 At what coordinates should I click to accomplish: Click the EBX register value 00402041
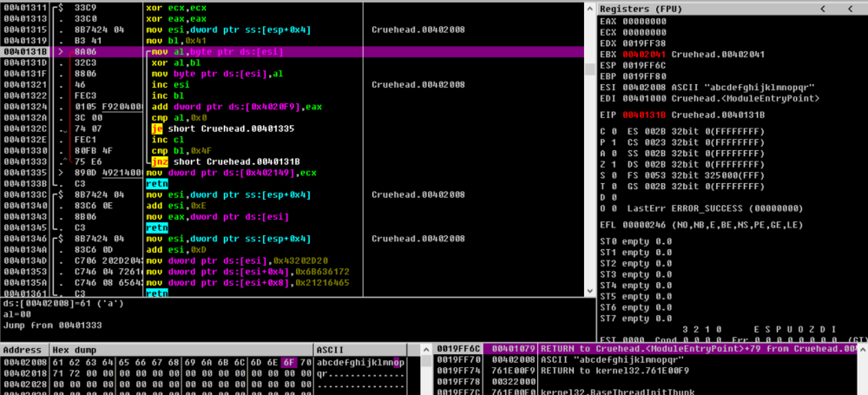[x=644, y=55]
